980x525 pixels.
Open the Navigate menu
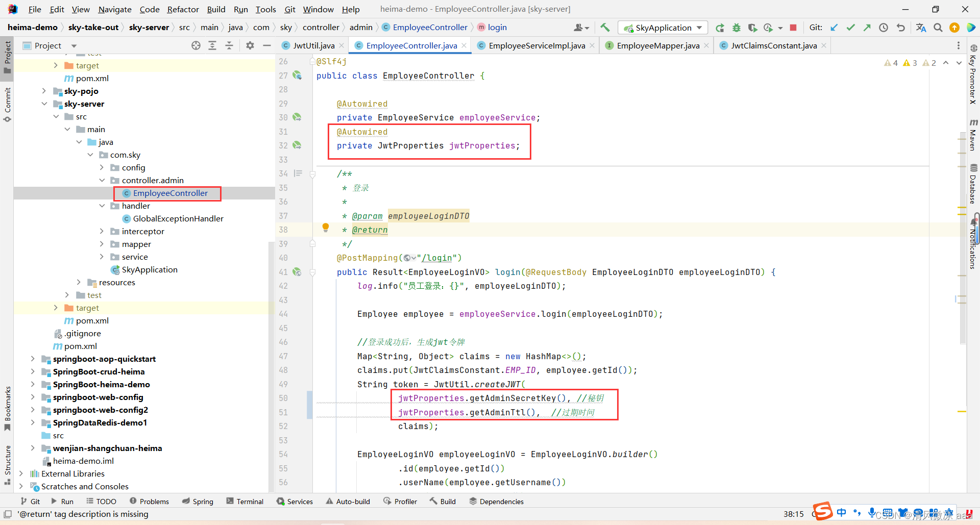click(x=115, y=9)
